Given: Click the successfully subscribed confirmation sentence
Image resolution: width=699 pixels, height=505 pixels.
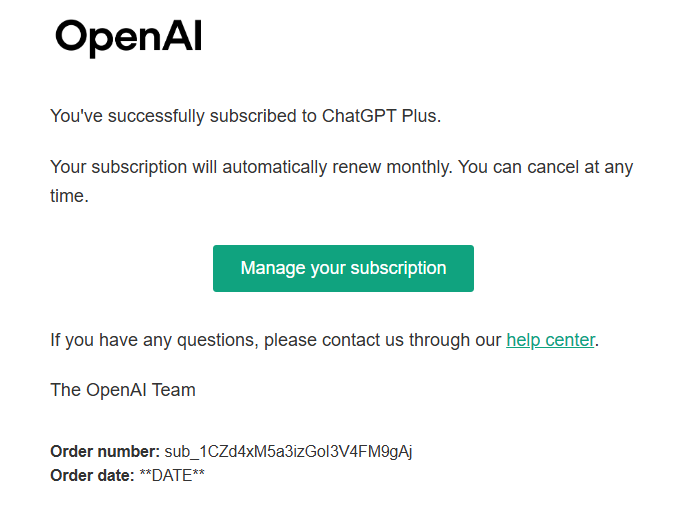Looking at the screenshot, I should 245,116.
